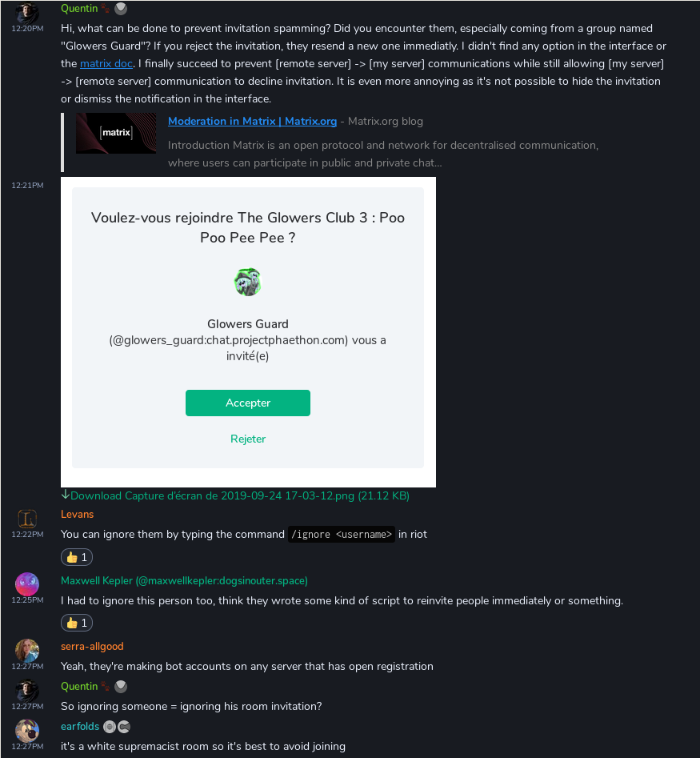Download Capture d'écran de 2019-09-24 file
The height and width of the screenshot is (758, 700).
point(240,496)
